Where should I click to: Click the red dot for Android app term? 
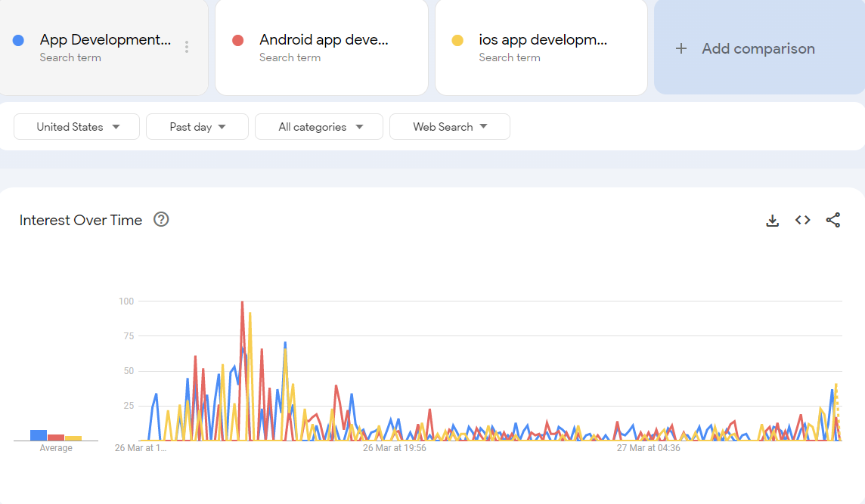click(x=237, y=40)
